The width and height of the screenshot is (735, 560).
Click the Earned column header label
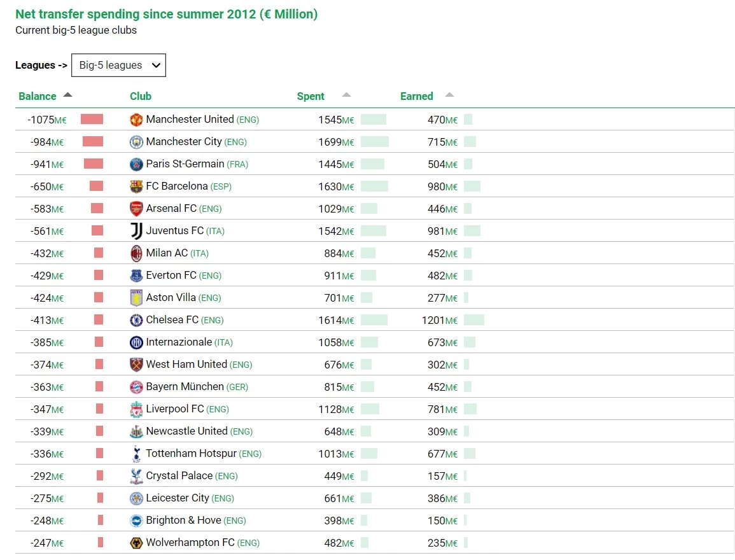[x=416, y=97]
